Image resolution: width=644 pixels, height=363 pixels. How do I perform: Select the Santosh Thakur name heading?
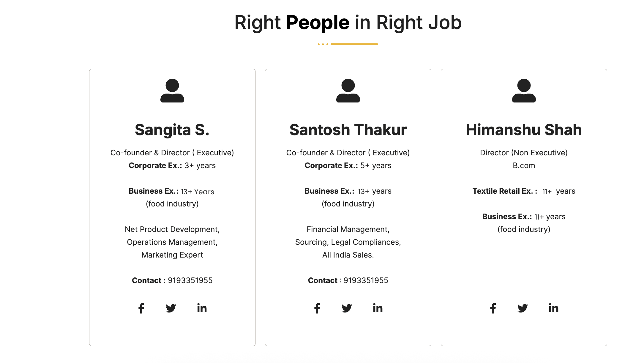(x=348, y=130)
